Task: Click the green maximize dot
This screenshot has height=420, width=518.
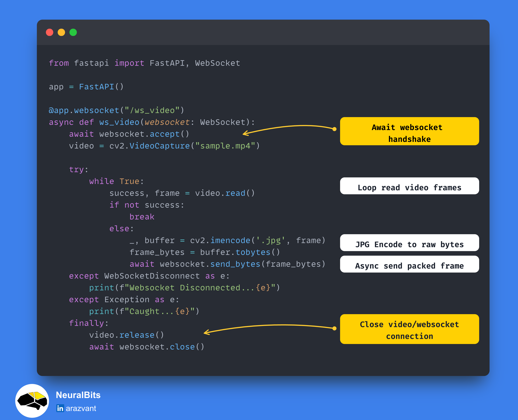Action: (73, 32)
